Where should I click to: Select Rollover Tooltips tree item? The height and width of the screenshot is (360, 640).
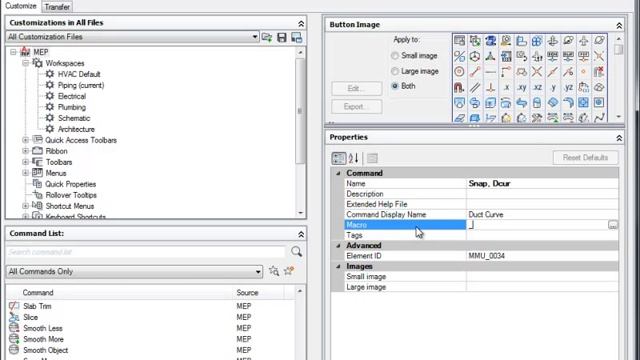[x=71, y=195]
